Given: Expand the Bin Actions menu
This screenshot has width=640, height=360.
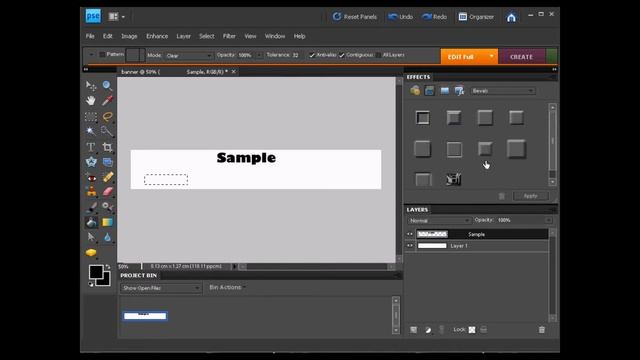Looking at the screenshot, I should point(227,287).
